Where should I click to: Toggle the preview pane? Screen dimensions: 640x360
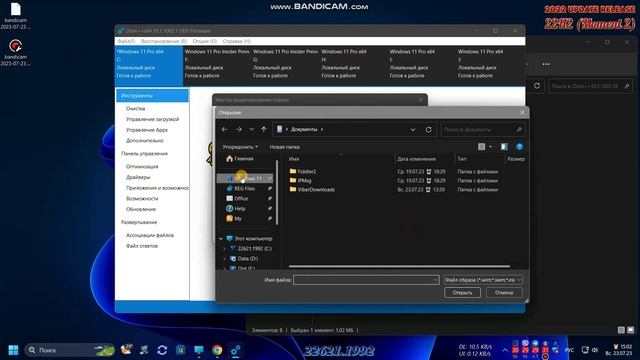[x=504, y=147]
